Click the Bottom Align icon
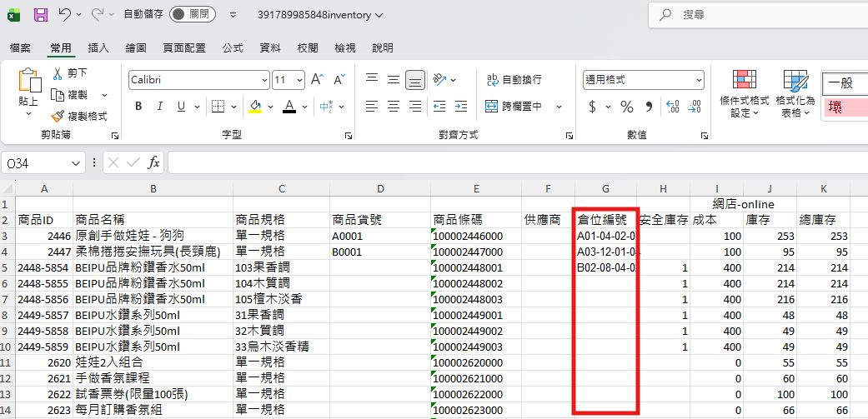Screen dimensions: 868x419 [x=414, y=80]
